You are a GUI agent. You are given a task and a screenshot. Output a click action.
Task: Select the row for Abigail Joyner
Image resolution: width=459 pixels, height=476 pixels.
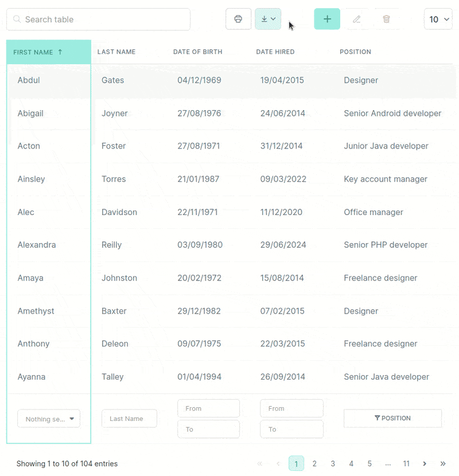[229, 114]
